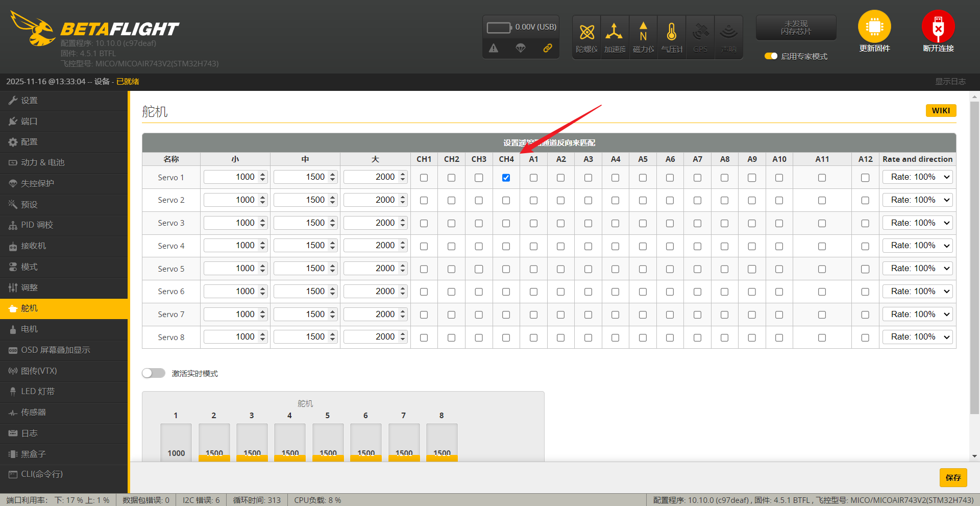Click the barometer thermometer icon
Screen dimensions: 980x506
pos(672,33)
